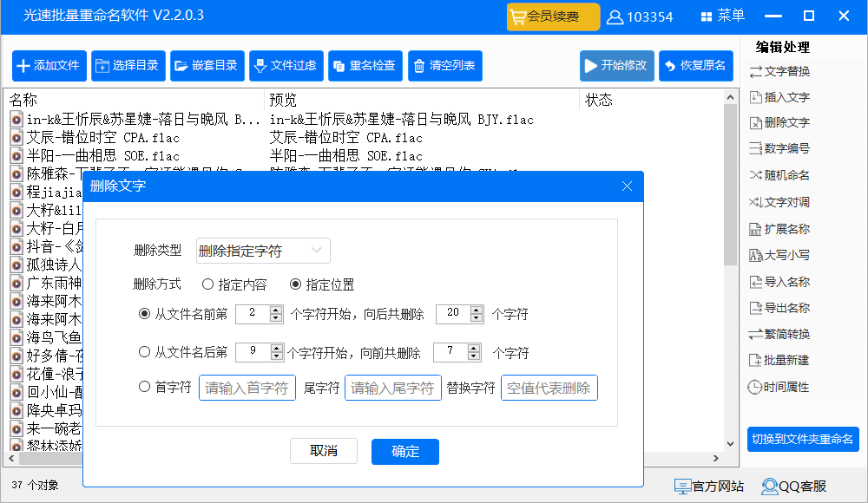The width and height of the screenshot is (868, 503).
Task: Decrease the back start position below 9
Action: pyautogui.click(x=276, y=356)
